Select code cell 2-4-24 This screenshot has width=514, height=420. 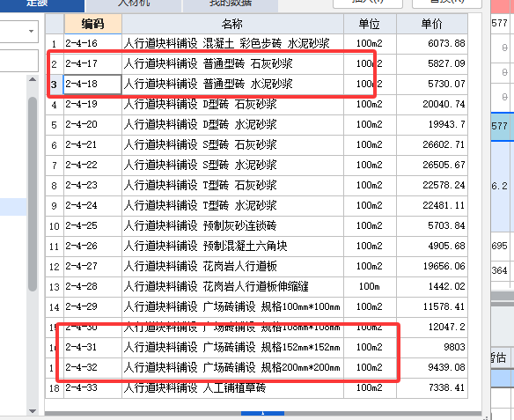92,205
